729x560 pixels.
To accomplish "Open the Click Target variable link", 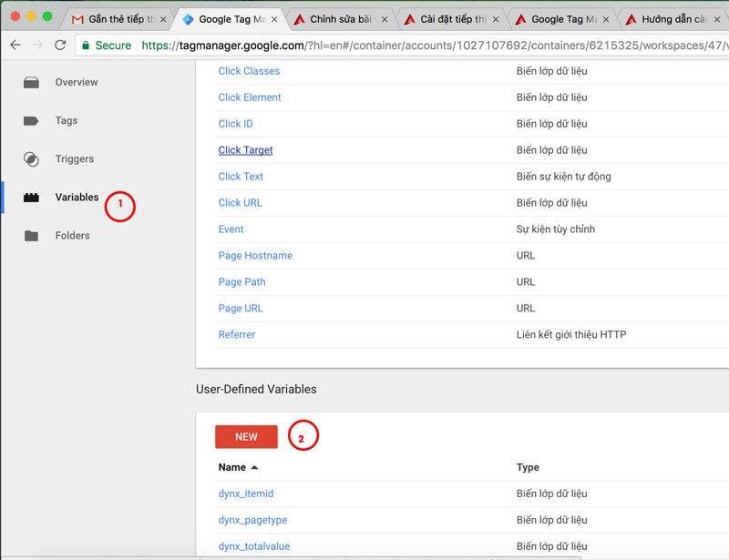I will point(245,150).
